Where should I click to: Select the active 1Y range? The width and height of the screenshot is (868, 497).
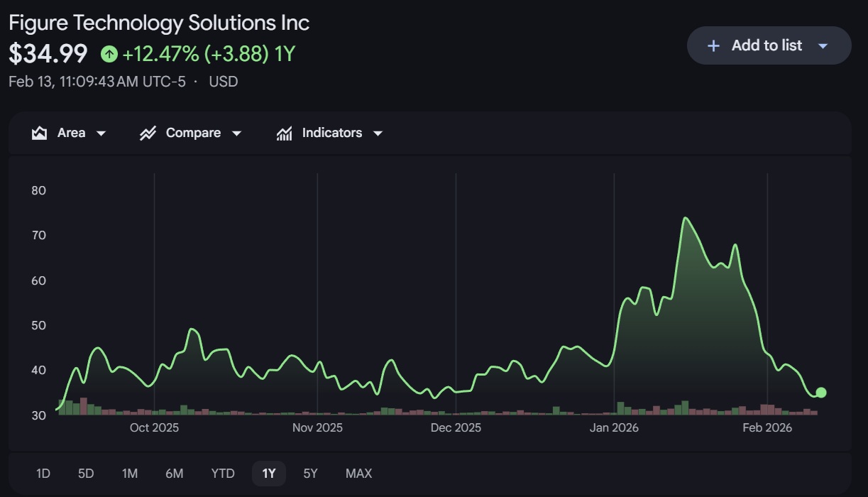coord(268,474)
